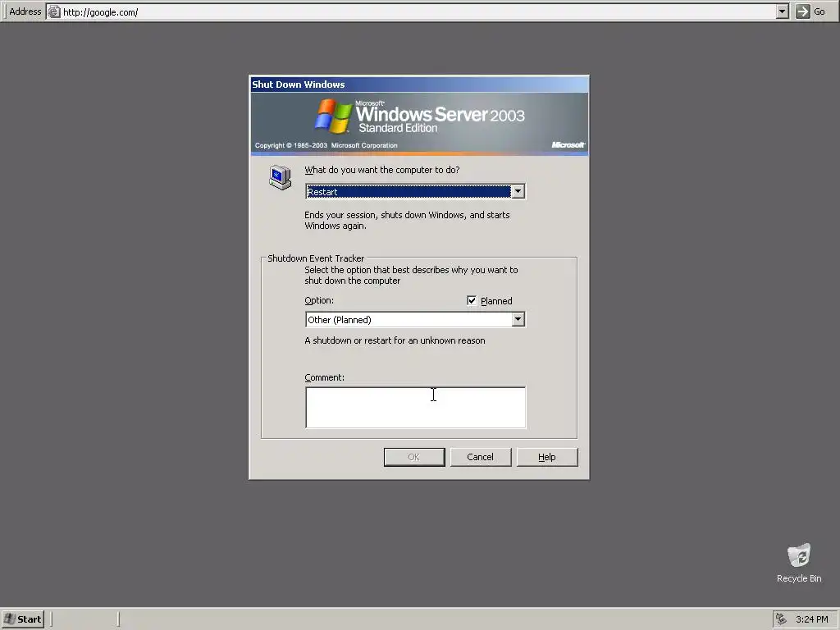Click into the Comment text box
Viewport: 840px width, 630px height.
(415, 408)
